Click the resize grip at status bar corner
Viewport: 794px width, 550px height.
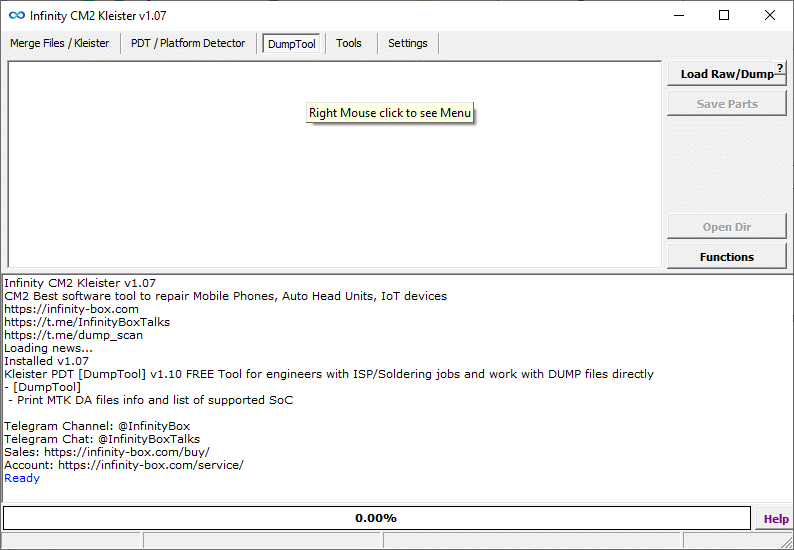(x=787, y=543)
